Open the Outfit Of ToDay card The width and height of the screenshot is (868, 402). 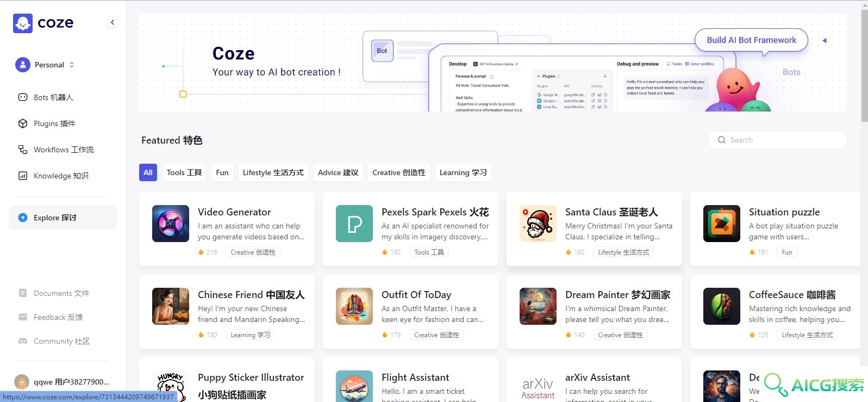click(x=410, y=312)
